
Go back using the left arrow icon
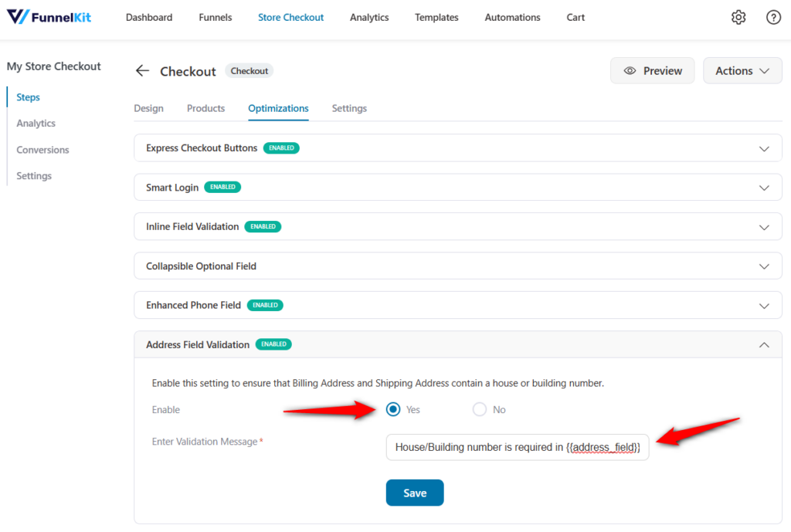point(142,70)
